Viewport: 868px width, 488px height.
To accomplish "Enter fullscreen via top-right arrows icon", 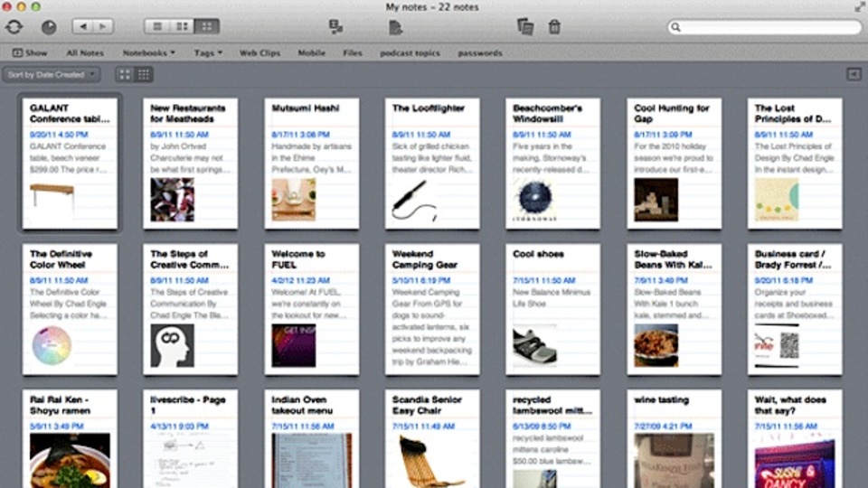I will pyautogui.click(x=860, y=6).
